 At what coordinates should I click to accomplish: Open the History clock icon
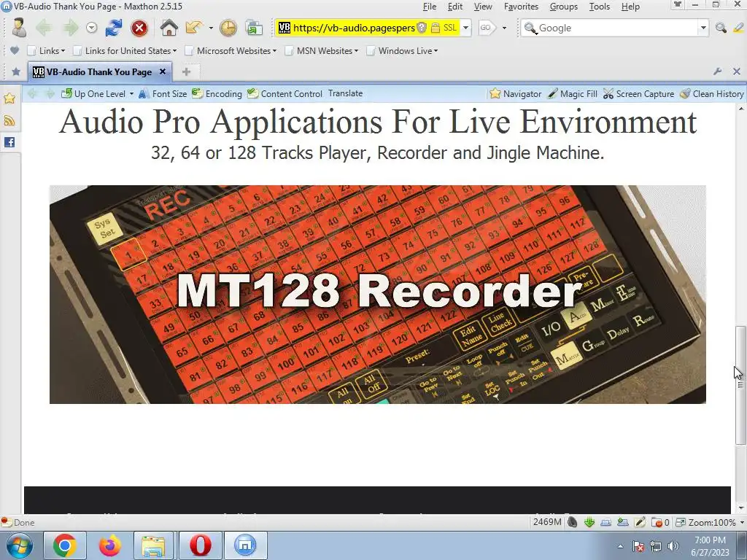[x=228, y=28]
